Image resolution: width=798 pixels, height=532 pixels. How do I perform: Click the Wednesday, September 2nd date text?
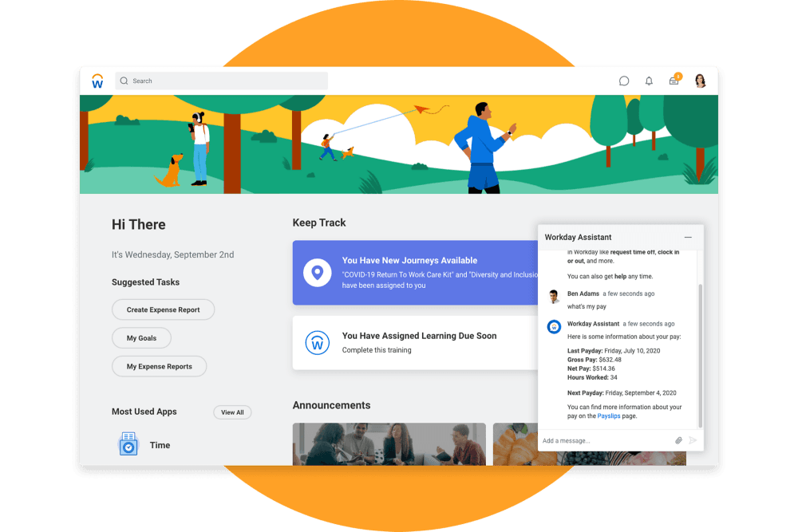(173, 254)
